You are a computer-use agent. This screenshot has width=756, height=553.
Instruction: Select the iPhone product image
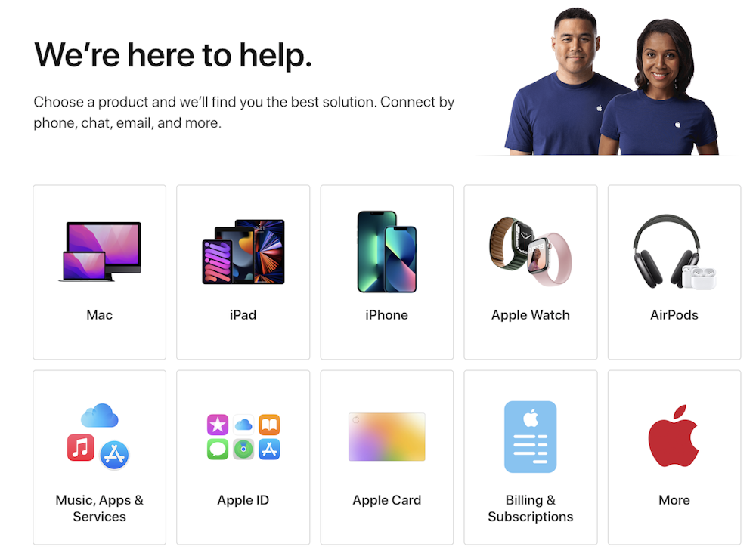point(386,252)
